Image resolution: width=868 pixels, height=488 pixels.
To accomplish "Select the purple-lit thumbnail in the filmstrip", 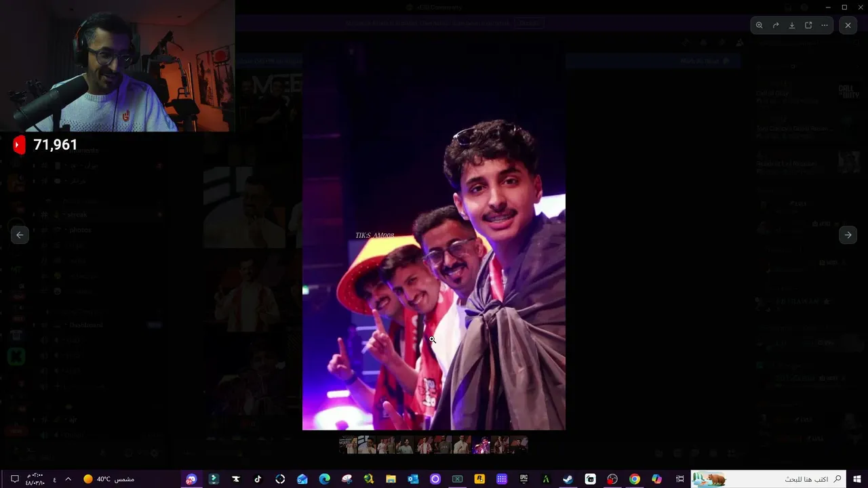I will (x=481, y=445).
